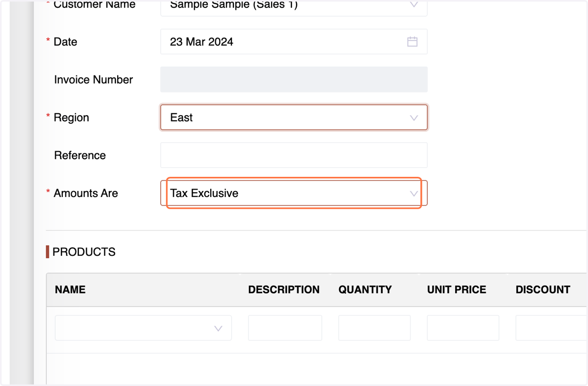Click the Reference label
Image resolution: width=588 pixels, height=386 pixels.
[80, 155]
